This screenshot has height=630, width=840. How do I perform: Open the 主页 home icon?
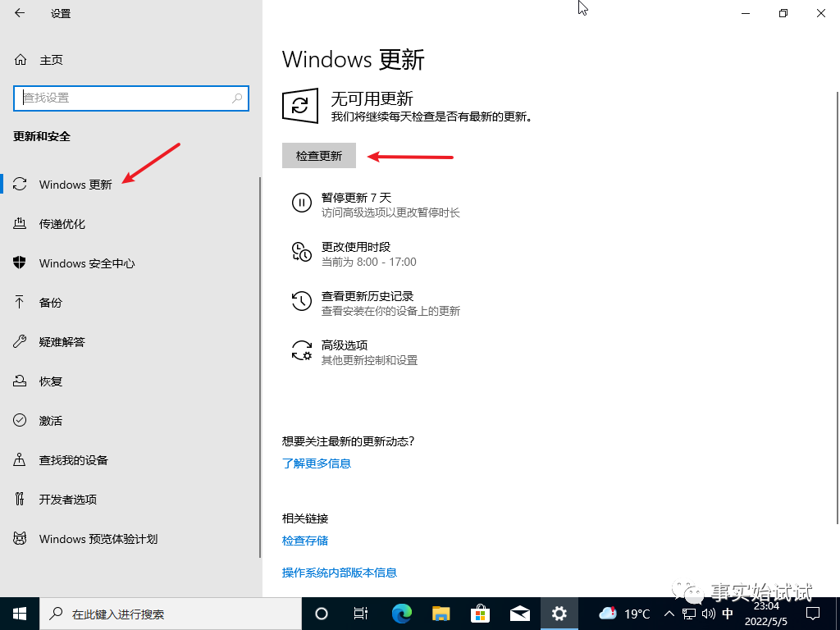click(x=21, y=60)
